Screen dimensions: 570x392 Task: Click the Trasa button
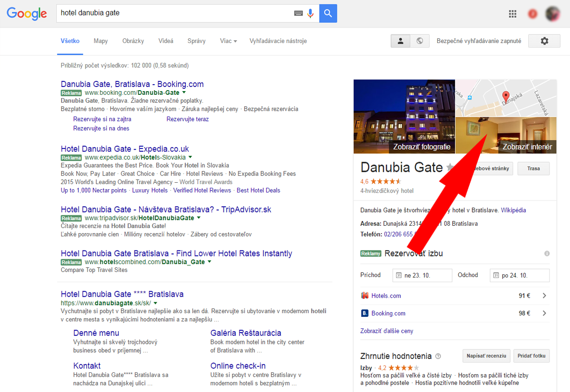coord(534,169)
